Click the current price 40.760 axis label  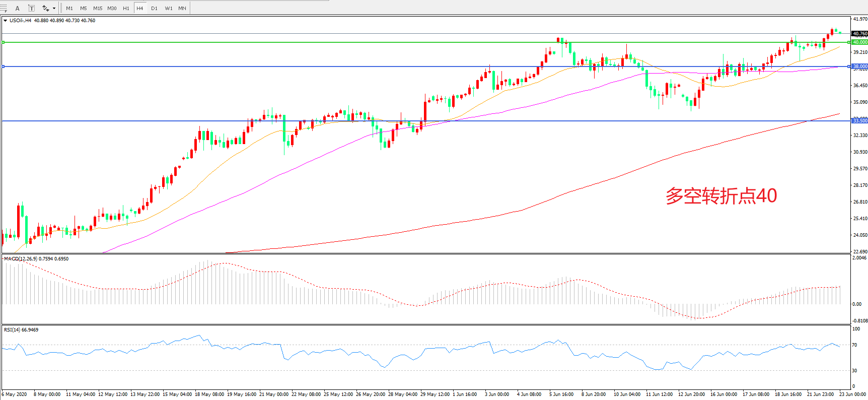[859, 34]
